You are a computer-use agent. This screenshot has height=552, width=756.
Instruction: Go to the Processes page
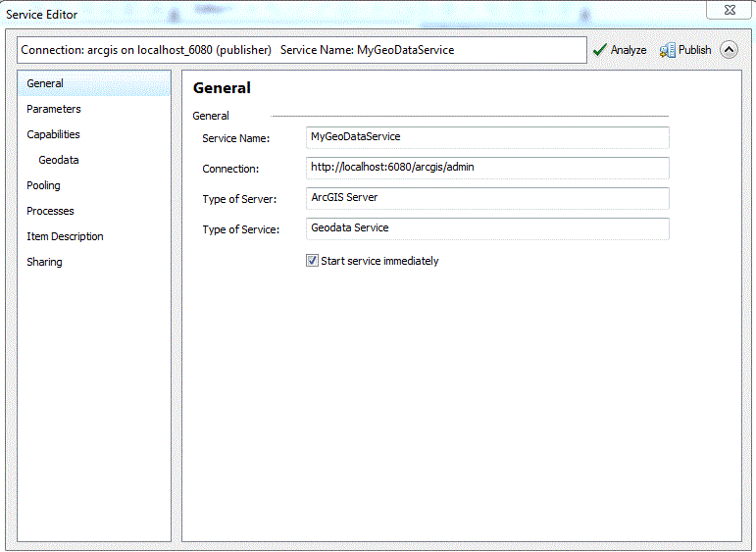(x=50, y=211)
